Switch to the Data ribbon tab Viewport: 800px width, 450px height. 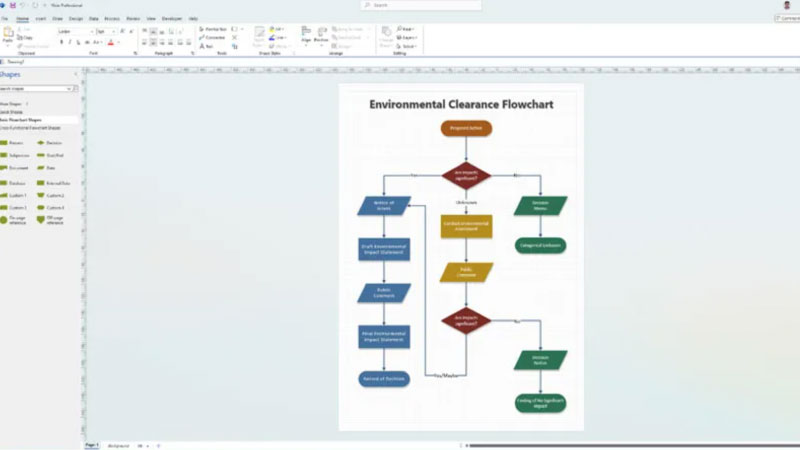[94, 19]
